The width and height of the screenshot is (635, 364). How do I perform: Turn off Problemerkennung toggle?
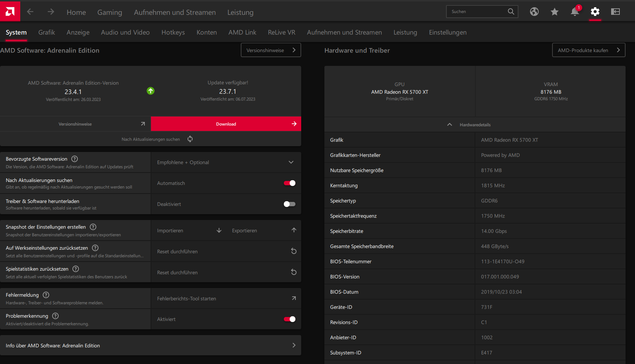click(290, 319)
